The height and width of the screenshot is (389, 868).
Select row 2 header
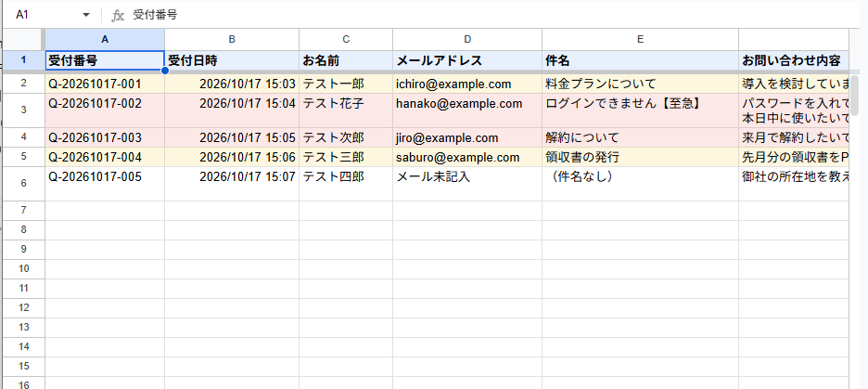click(23, 84)
